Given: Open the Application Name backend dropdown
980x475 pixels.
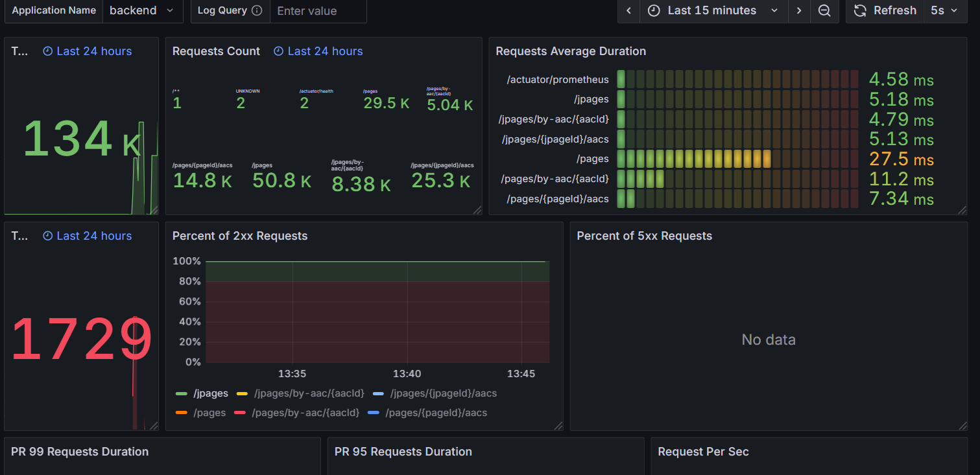Looking at the screenshot, I should 142,11.
